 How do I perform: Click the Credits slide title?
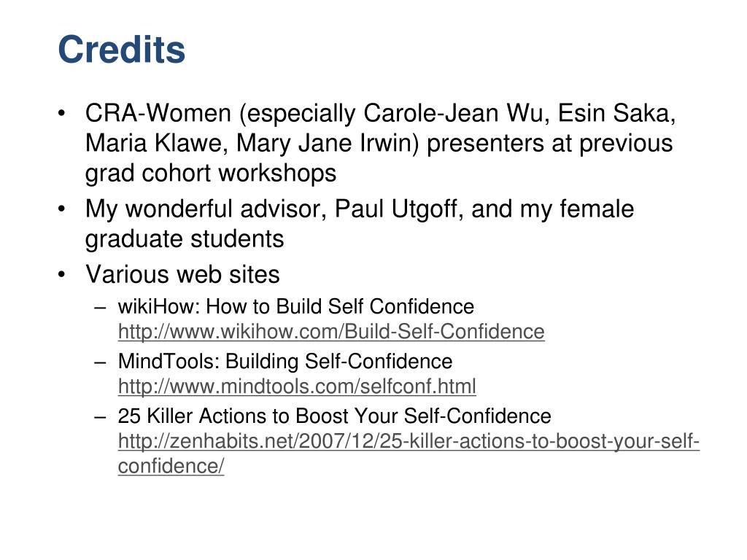[x=122, y=50]
